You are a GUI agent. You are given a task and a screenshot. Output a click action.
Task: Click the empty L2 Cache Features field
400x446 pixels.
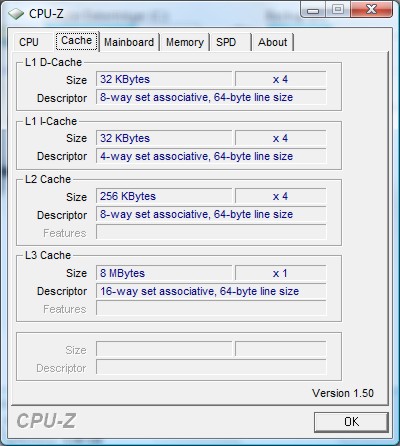click(211, 232)
